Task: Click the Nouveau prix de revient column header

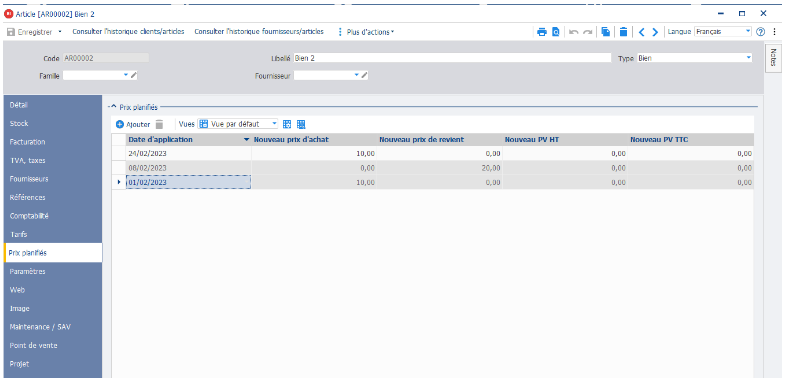Action: coord(440,140)
